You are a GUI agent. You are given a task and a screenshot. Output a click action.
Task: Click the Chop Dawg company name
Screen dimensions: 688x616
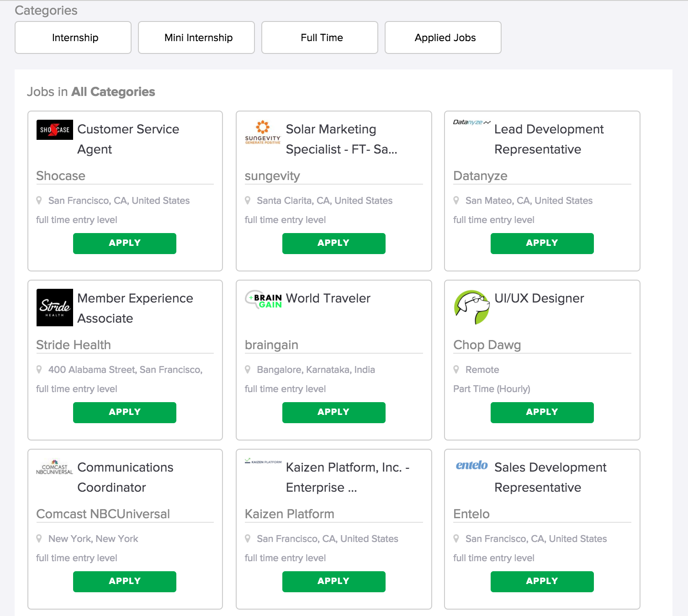click(x=487, y=345)
